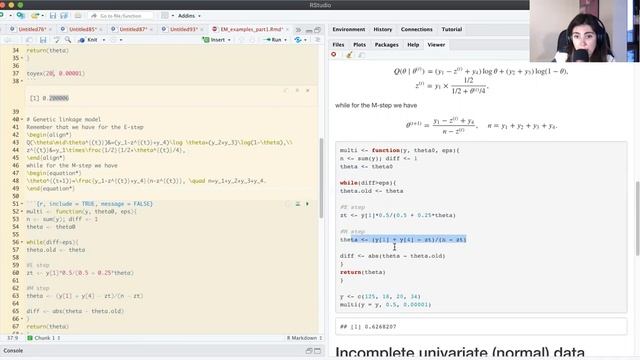Click the new project icon in main toolbar
This screenshot has height=360, width=640.
20,16
